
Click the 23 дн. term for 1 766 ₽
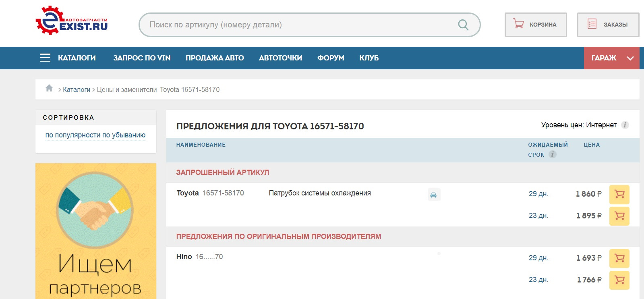tap(538, 280)
